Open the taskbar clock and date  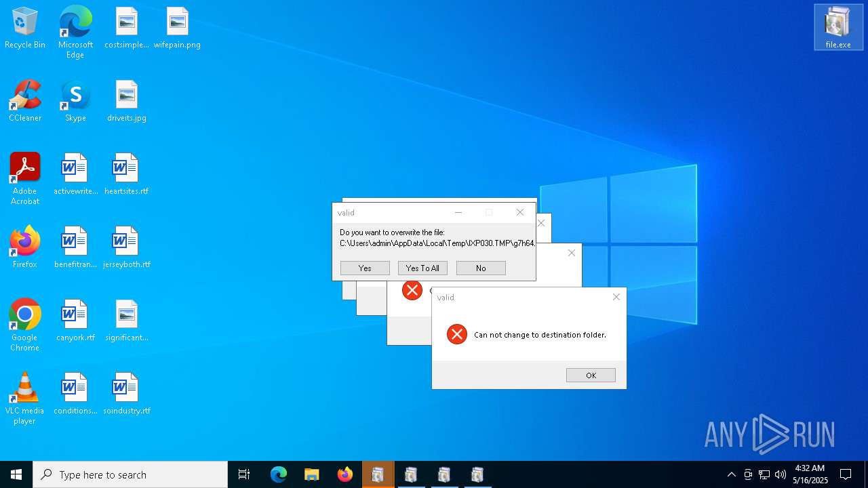point(810,474)
